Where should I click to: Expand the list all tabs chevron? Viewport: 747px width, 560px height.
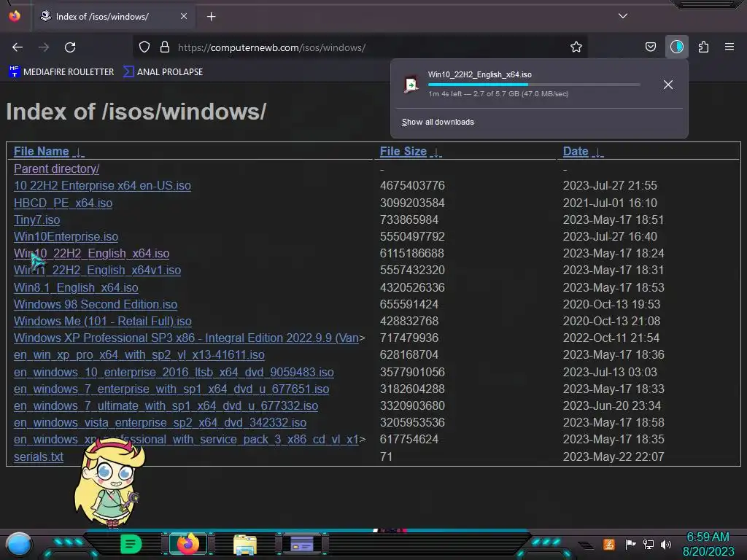click(x=622, y=16)
